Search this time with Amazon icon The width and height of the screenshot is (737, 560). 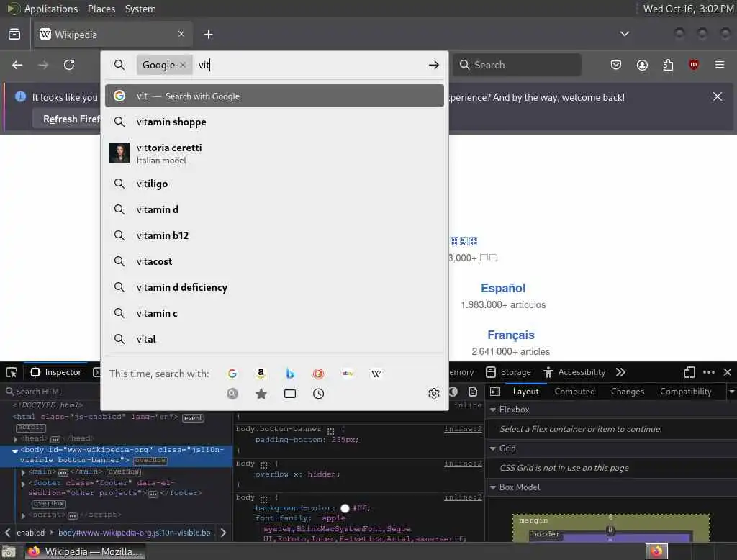(261, 374)
